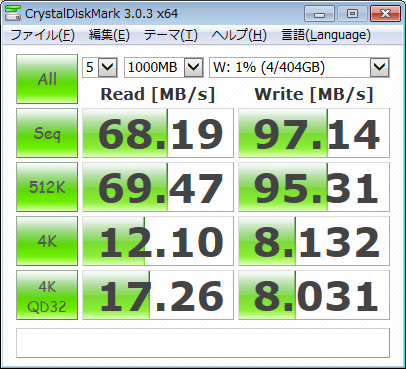
Task: Start the 4K QD32 test
Action: tap(47, 295)
